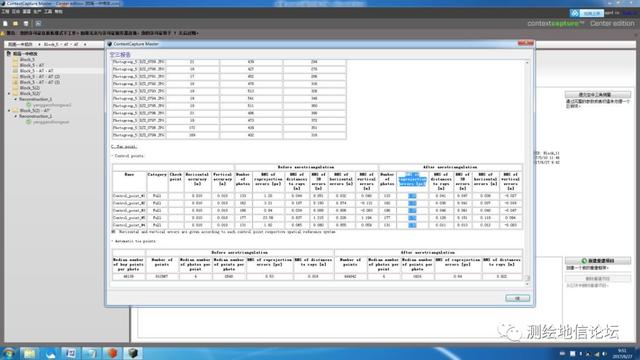Image resolution: width=640 pixels, height=360 pixels.
Task: Click the After aerotriangulation header of control points
Action: point(450,167)
